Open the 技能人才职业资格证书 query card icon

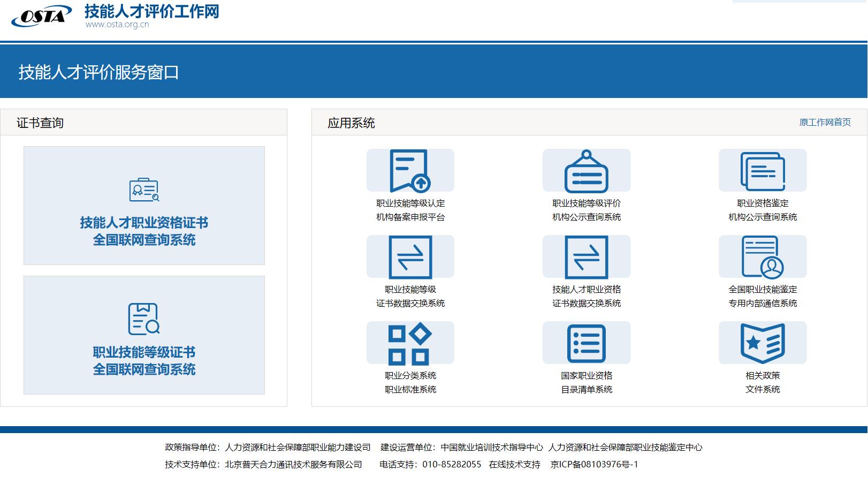click(x=144, y=190)
